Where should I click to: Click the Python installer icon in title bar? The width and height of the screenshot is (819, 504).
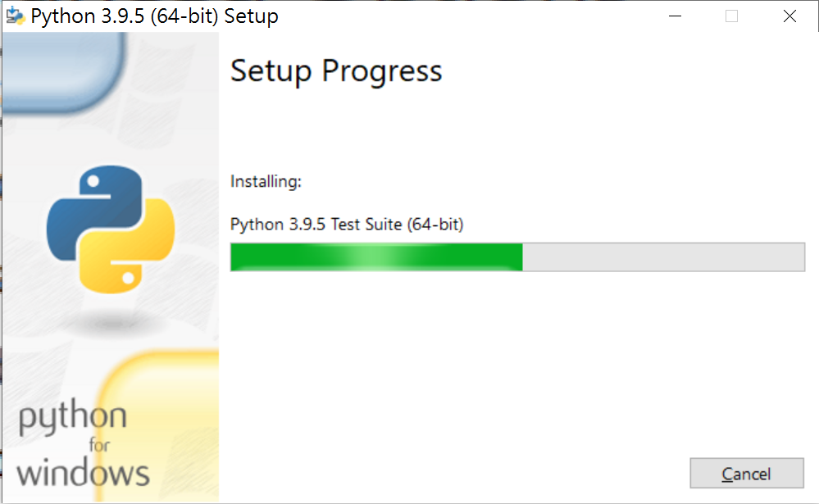(15, 16)
